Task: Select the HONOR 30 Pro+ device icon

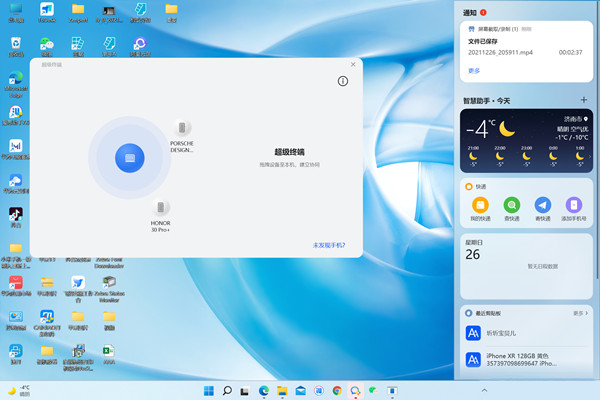Action: [162, 207]
